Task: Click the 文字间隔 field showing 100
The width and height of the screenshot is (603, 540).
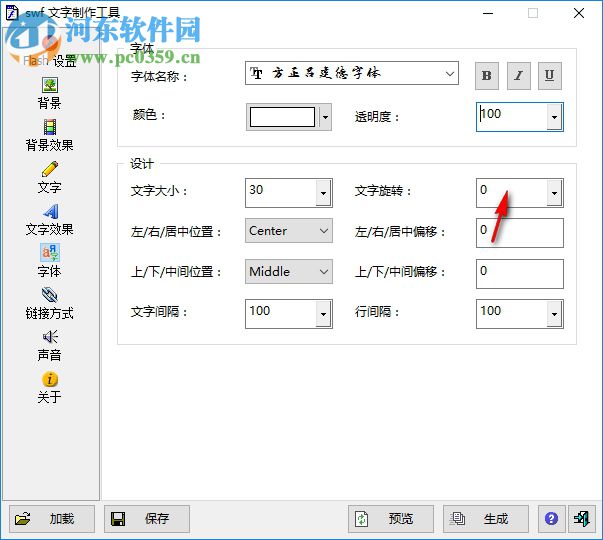Action: click(281, 314)
